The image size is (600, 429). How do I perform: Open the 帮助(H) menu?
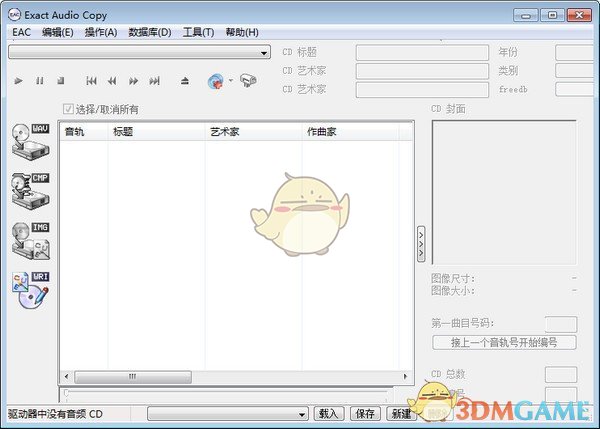(x=242, y=32)
